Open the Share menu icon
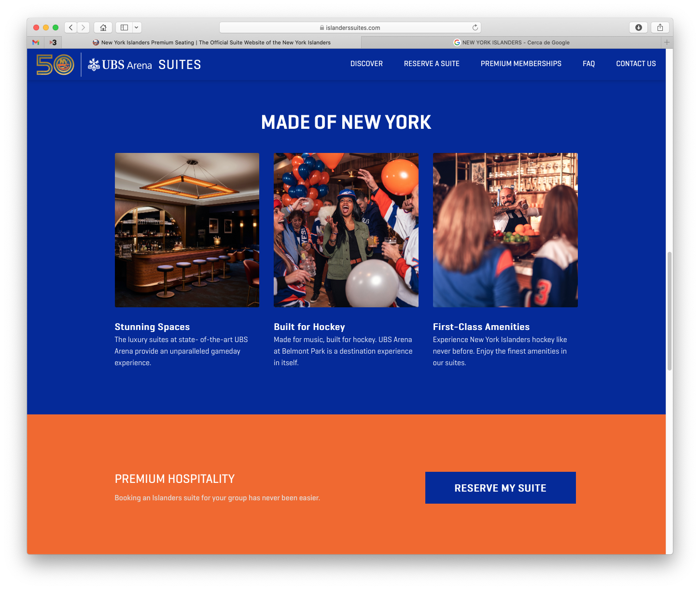 660,27
